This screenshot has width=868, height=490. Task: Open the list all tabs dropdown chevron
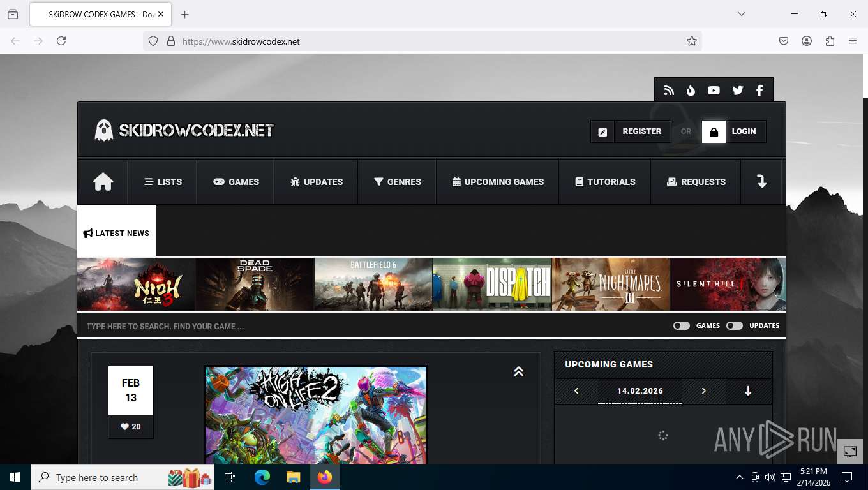(x=742, y=14)
